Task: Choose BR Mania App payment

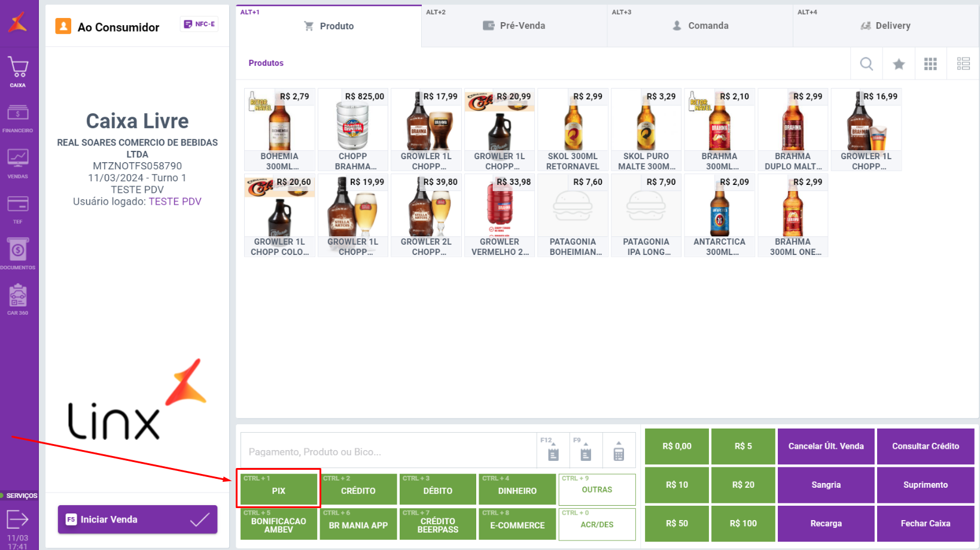Action: click(x=358, y=524)
